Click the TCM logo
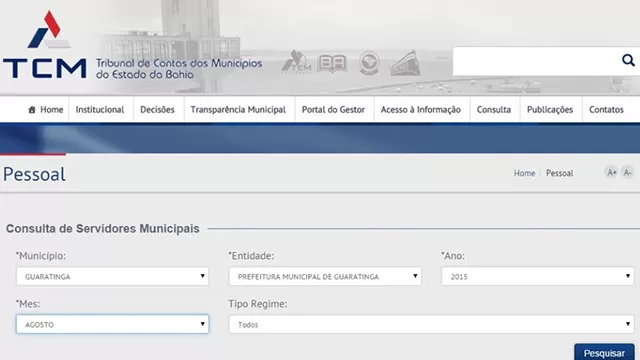 click(44, 44)
